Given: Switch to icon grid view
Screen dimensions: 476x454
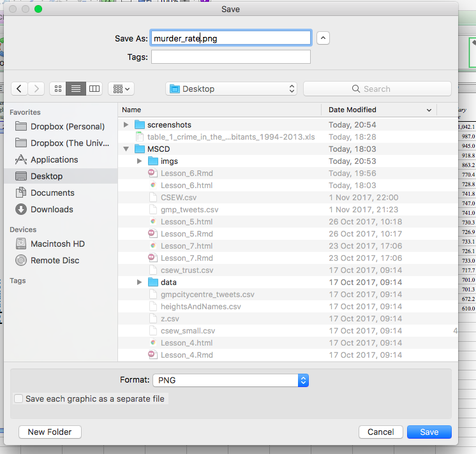Looking at the screenshot, I should 58,89.
